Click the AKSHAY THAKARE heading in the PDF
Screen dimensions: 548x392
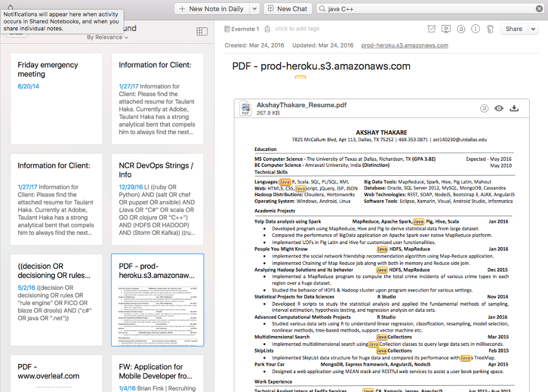pos(381,133)
